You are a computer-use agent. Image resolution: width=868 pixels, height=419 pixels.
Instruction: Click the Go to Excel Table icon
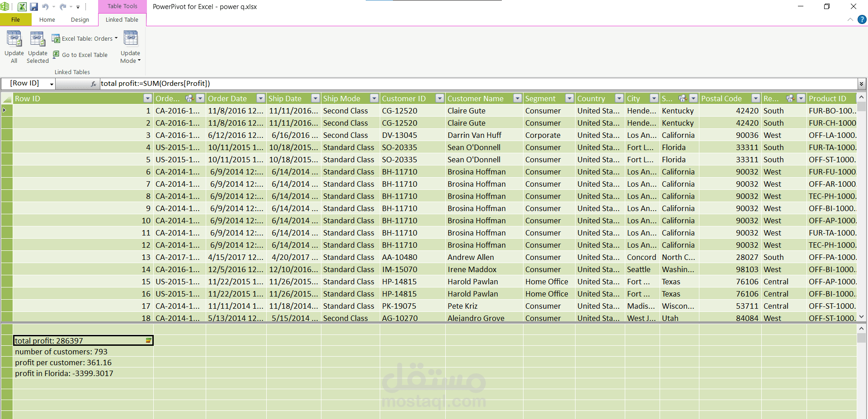click(56, 55)
